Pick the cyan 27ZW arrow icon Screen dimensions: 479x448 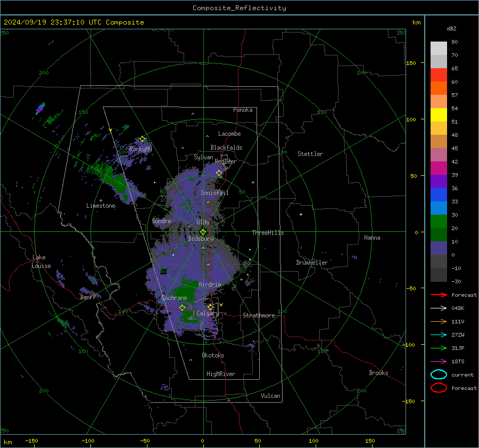[x=439, y=335]
